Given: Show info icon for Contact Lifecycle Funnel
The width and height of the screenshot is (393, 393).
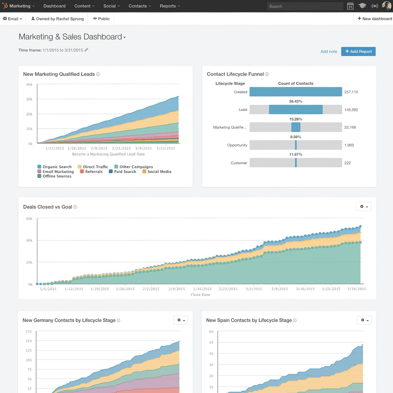Looking at the screenshot, I should tap(267, 74).
